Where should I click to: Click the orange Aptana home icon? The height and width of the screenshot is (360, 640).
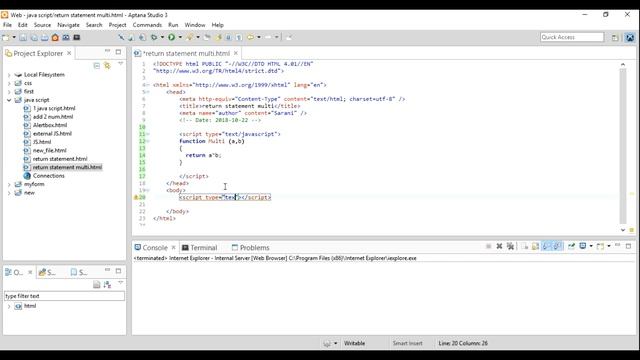[55, 38]
